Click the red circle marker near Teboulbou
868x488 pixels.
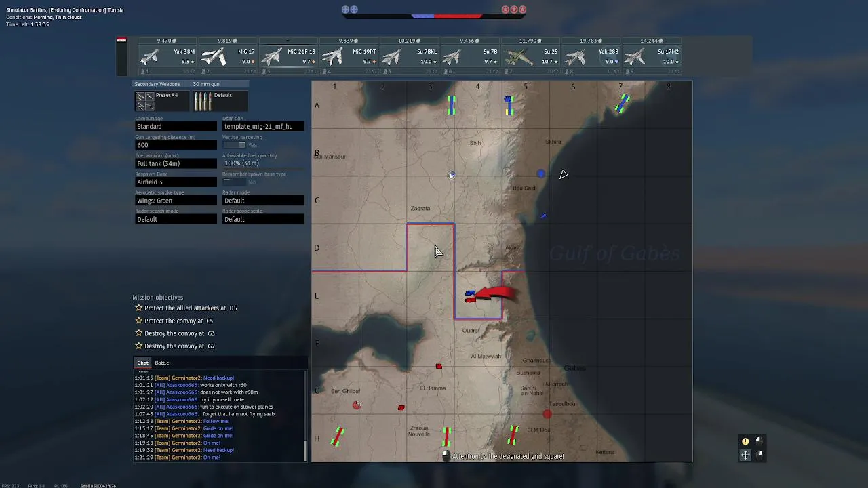point(547,414)
